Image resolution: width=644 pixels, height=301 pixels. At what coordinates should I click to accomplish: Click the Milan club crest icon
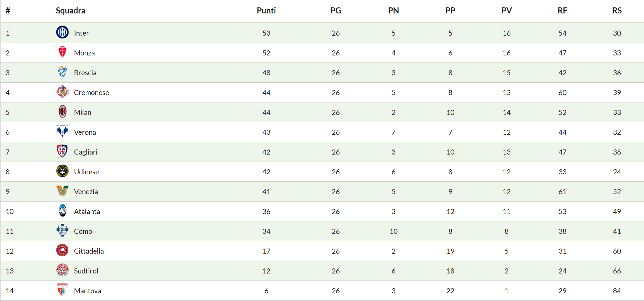click(62, 112)
